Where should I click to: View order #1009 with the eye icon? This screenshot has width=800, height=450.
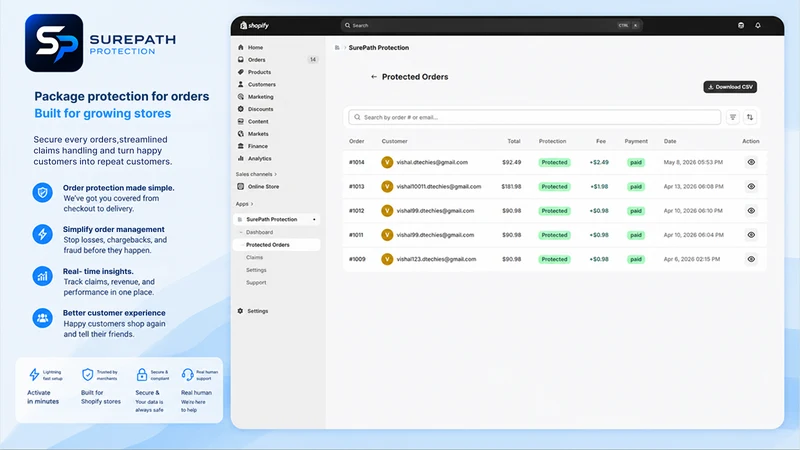751,259
